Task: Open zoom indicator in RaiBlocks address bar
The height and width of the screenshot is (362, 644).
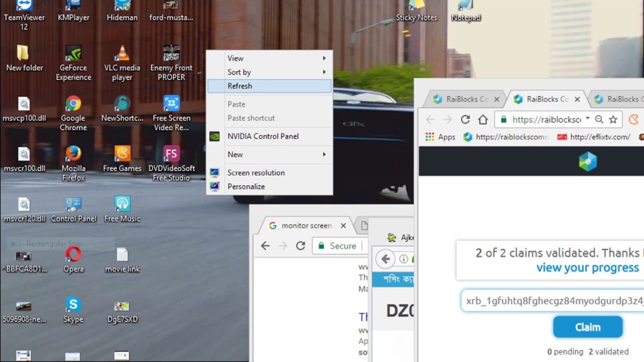Action: coord(599,119)
